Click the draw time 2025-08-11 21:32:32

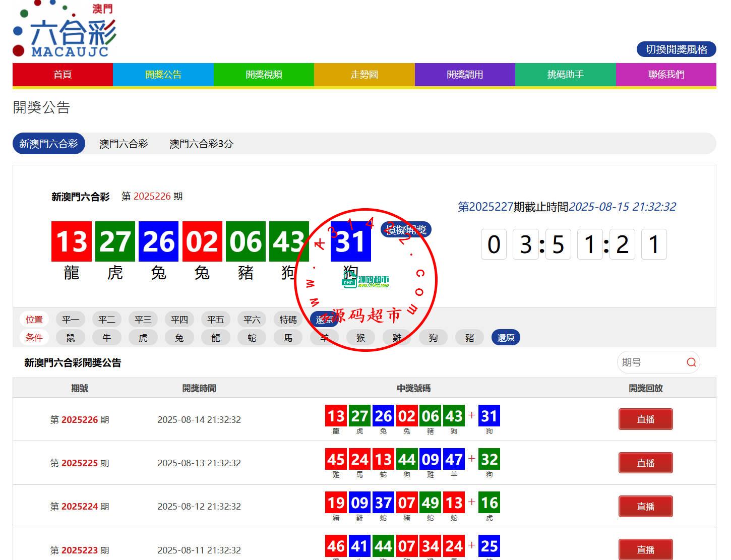pyautogui.click(x=199, y=550)
